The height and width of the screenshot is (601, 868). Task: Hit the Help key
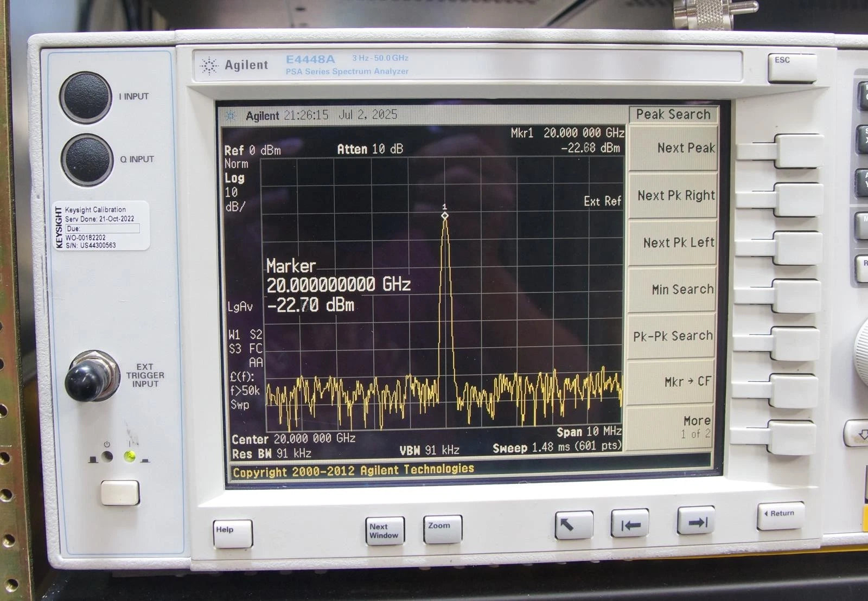[233, 533]
